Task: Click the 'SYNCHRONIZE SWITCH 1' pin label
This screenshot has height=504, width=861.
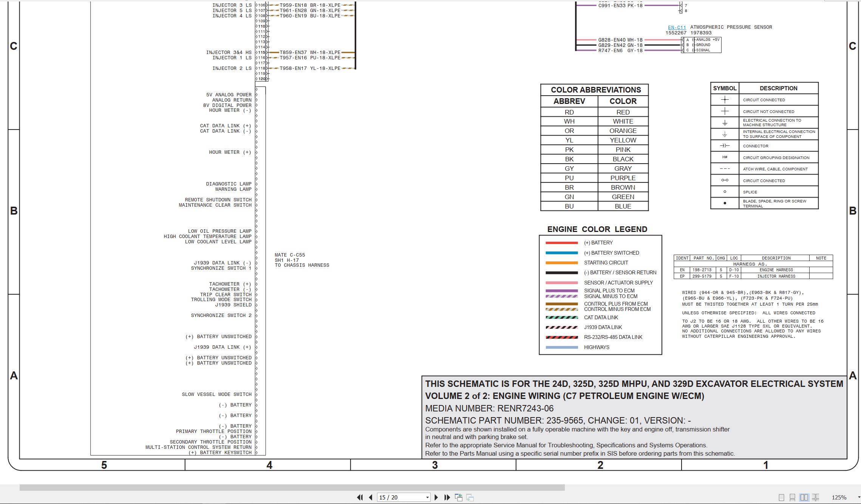Action: (221, 268)
